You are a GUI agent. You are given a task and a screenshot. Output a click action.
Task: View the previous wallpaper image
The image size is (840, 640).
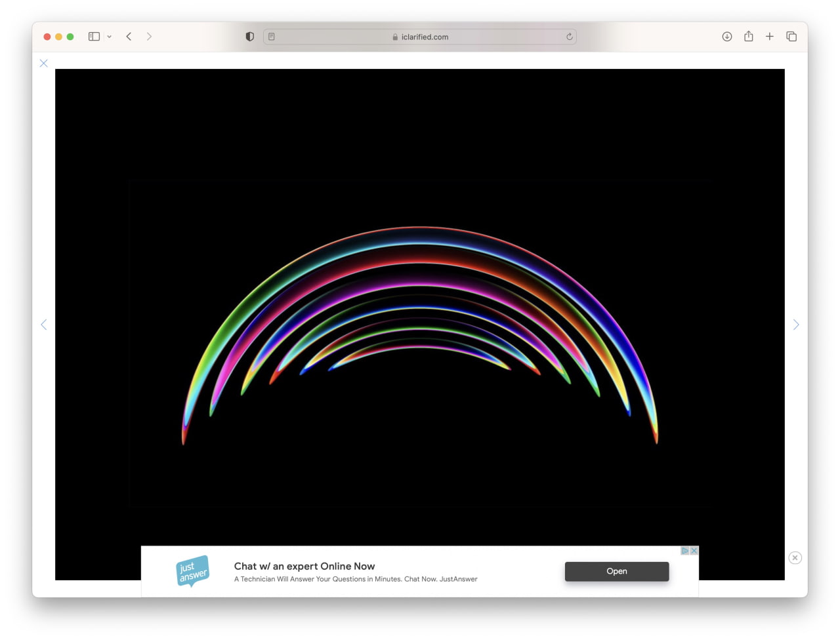pyautogui.click(x=43, y=325)
